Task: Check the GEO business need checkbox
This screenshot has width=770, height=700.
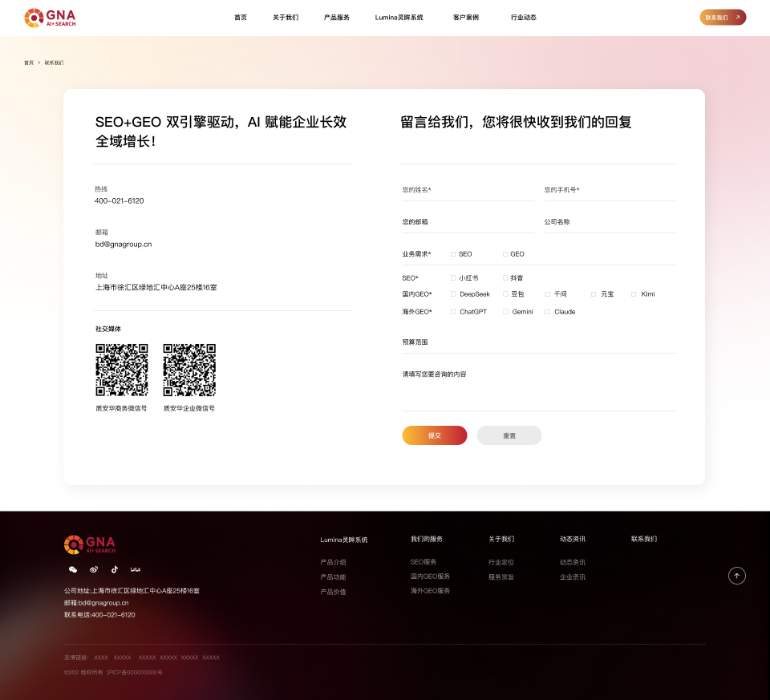Action: pos(505,254)
